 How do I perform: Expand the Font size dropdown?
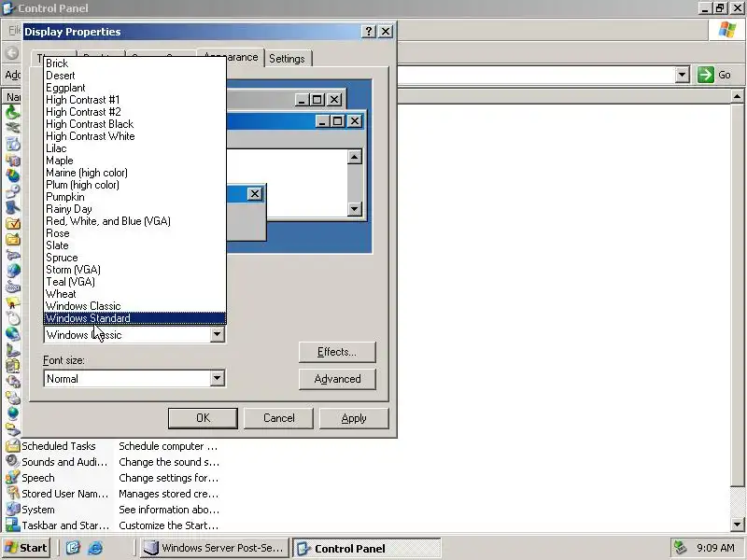[x=217, y=379]
